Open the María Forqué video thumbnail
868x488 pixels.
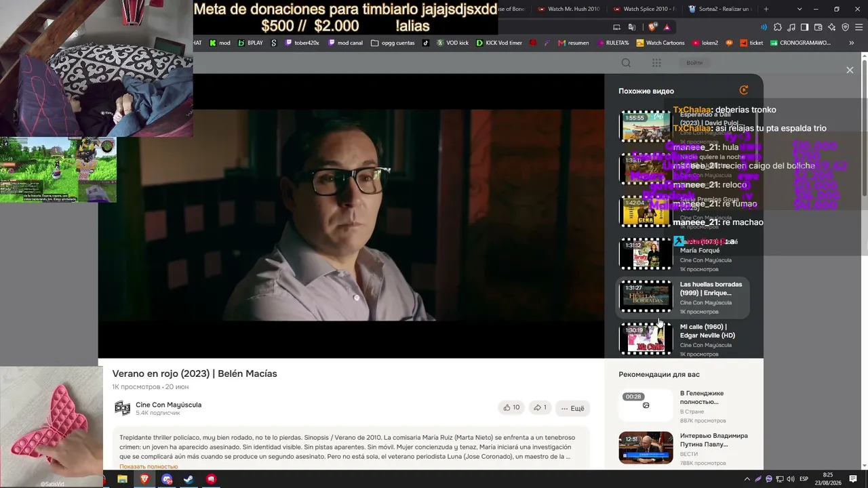click(646, 253)
